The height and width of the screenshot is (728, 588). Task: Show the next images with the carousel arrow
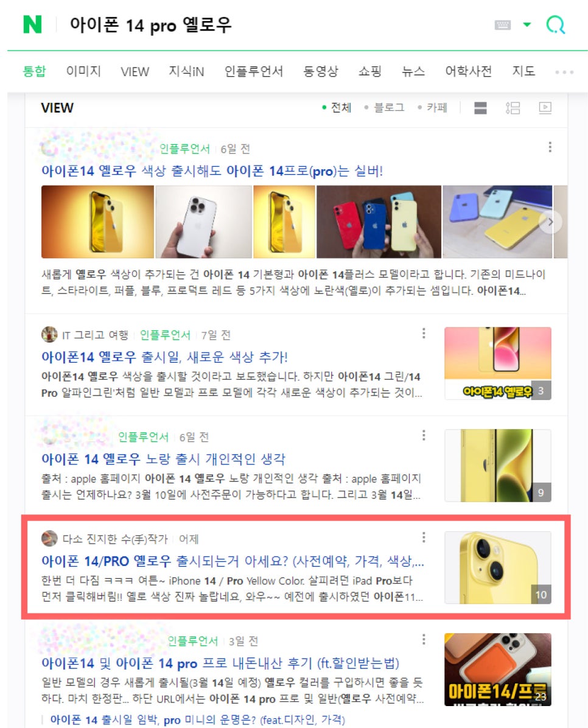tap(550, 222)
